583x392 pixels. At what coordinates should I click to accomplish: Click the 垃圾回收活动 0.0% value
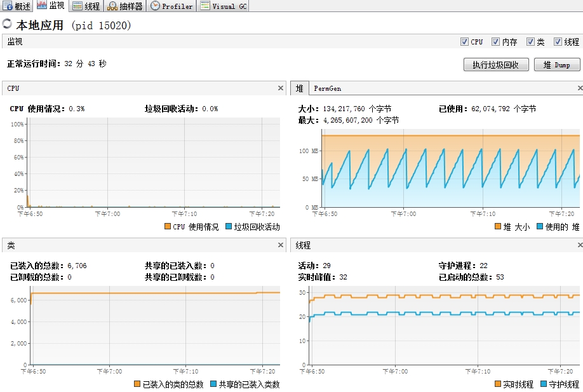pyautogui.click(x=210, y=109)
